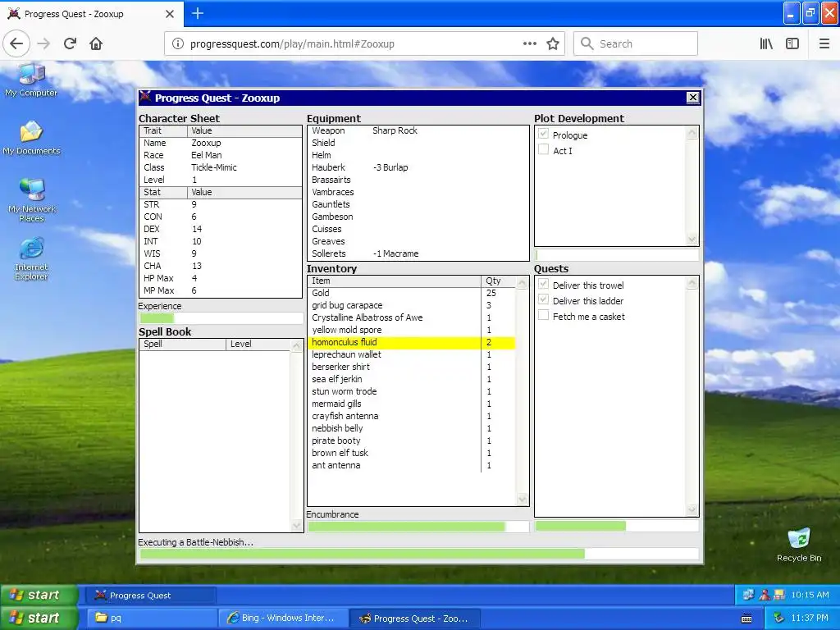Screen dimensions: 840x630
Task: Click the Weapon Sharp Rock equipment row
Action: [418, 130]
